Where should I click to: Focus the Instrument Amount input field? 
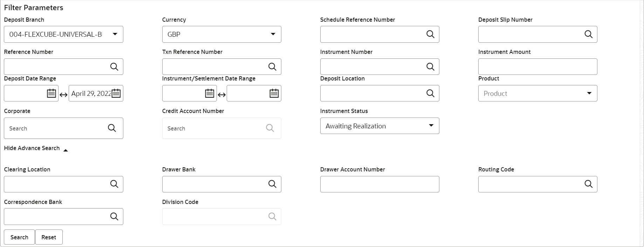(537, 67)
